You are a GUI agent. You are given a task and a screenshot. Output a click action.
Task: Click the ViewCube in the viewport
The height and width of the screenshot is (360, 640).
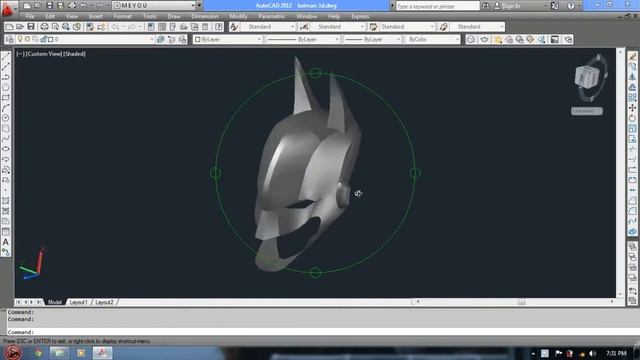pos(588,77)
